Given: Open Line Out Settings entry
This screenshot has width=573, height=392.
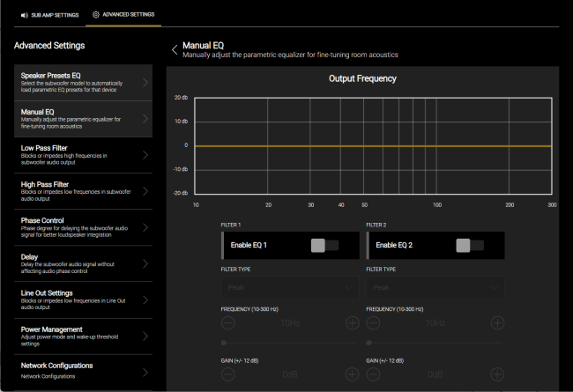Looking at the screenshot, I should pos(84,300).
